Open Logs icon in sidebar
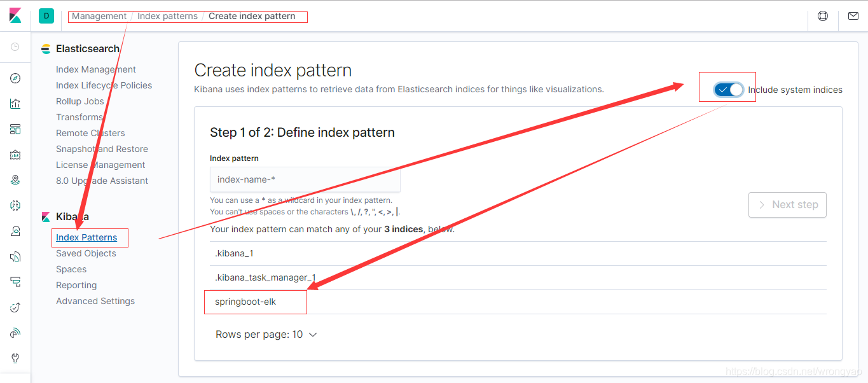 tap(15, 256)
